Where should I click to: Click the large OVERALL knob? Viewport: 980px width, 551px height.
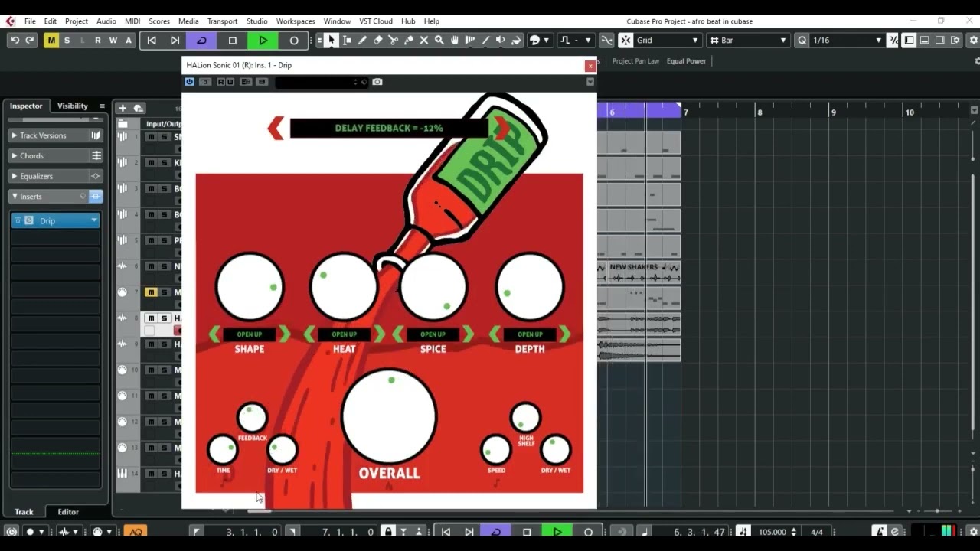389,417
